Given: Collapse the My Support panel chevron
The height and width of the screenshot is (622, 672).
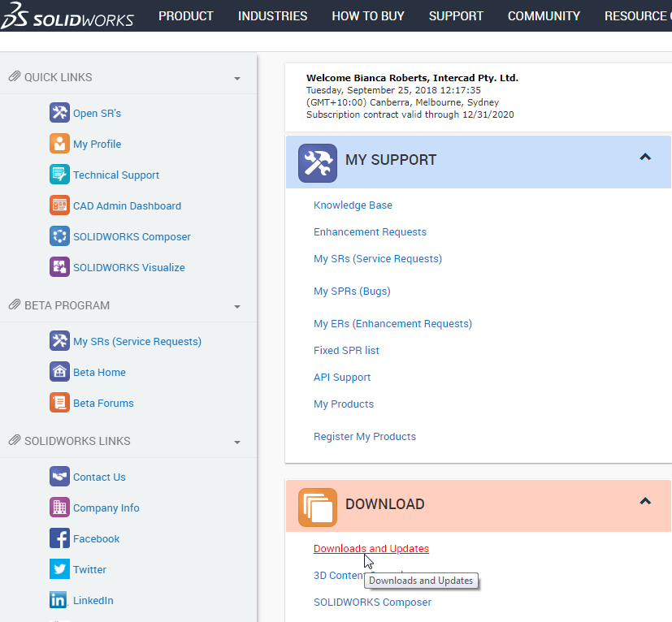Looking at the screenshot, I should [x=645, y=158].
